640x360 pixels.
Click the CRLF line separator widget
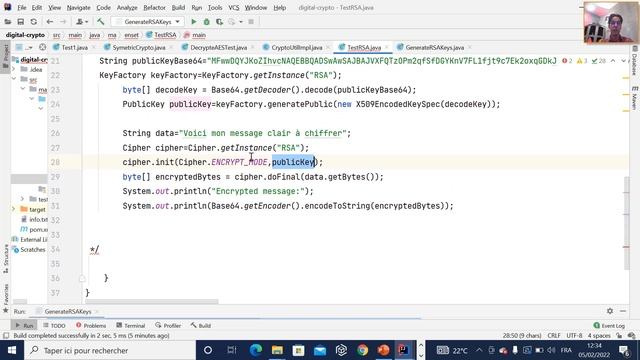click(554, 336)
